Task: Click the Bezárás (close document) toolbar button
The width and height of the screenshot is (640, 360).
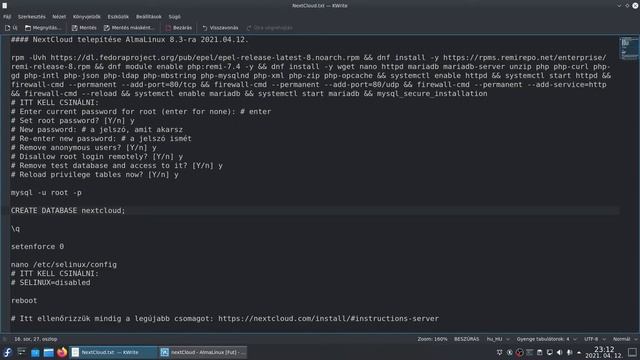Action: tap(179, 28)
